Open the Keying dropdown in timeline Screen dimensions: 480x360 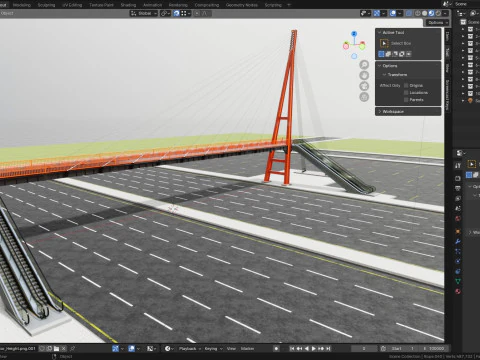coord(213,349)
